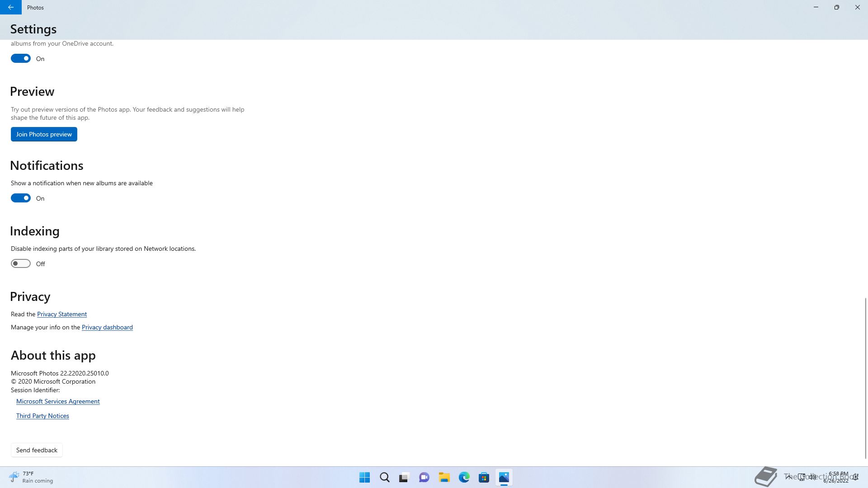Screen dimensions: 868x488
Task: Open Task View from taskbar
Action: tap(404, 477)
